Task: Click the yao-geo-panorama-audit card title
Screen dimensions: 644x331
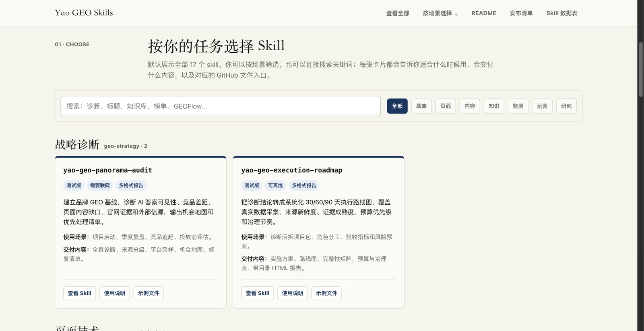Action: [107, 170]
